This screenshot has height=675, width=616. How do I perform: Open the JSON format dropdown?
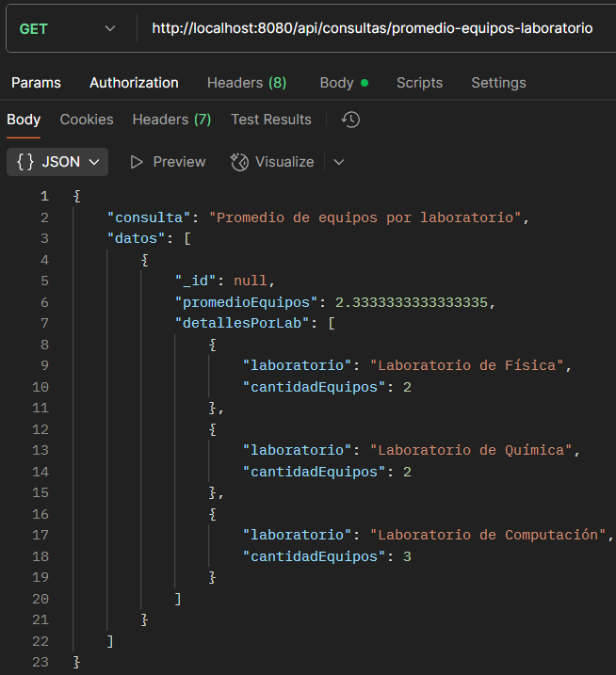[57, 162]
